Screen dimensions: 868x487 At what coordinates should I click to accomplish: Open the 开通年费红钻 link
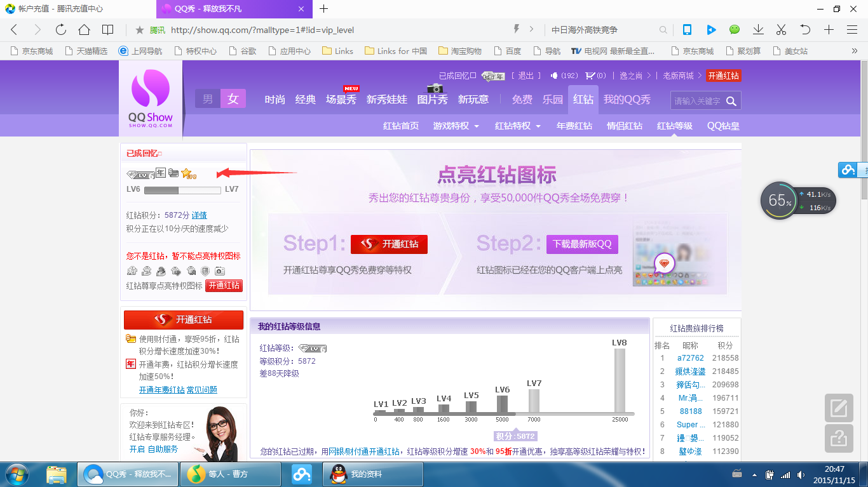pyautogui.click(x=162, y=390)
